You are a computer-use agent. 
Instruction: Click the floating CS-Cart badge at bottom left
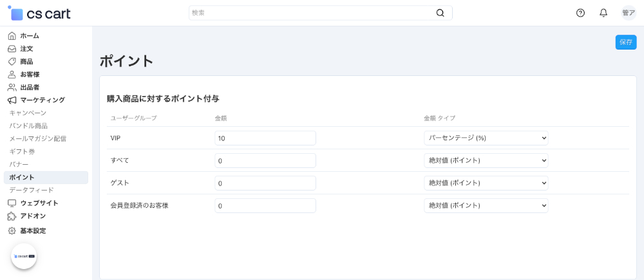[24, 256]
